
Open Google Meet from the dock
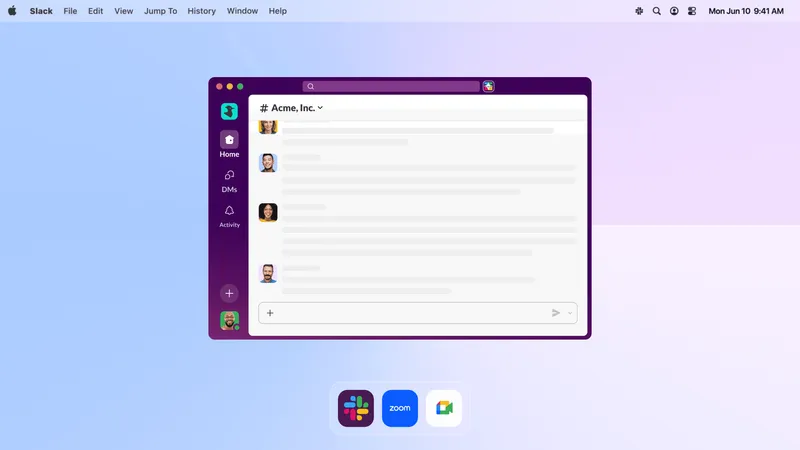444,408
